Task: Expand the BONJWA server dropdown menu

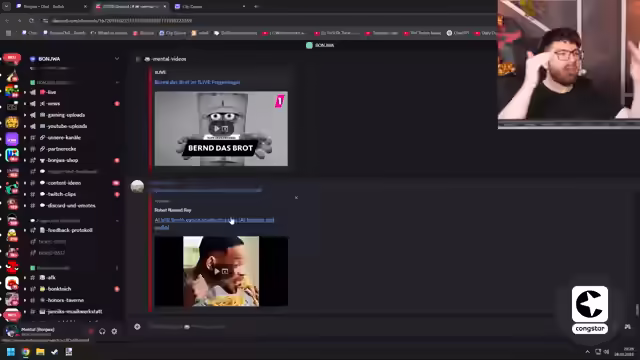Action: (117, 59)
